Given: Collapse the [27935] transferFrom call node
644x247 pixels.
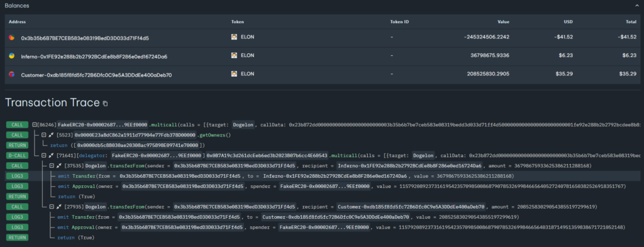Looking at the screenshot, I should click(x=52, y=206).
